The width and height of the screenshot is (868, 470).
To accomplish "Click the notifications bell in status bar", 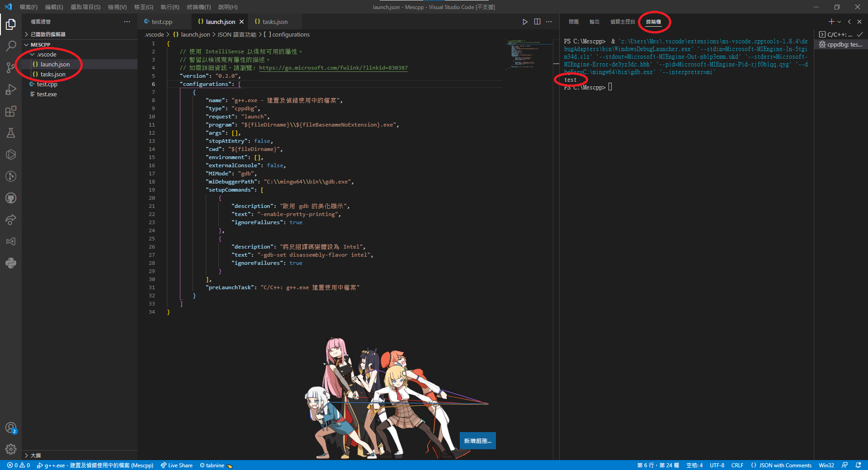I will point(859,465).
